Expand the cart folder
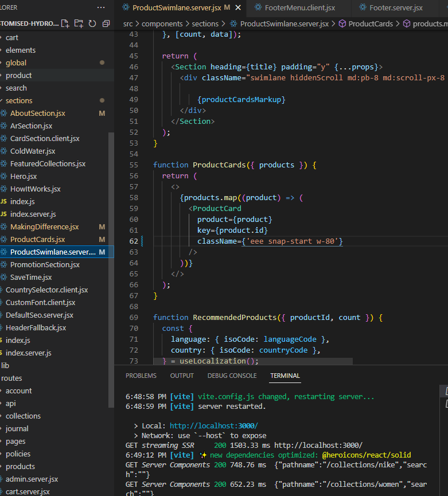This screenshot has height=496, width=448. tap(57, 38)
